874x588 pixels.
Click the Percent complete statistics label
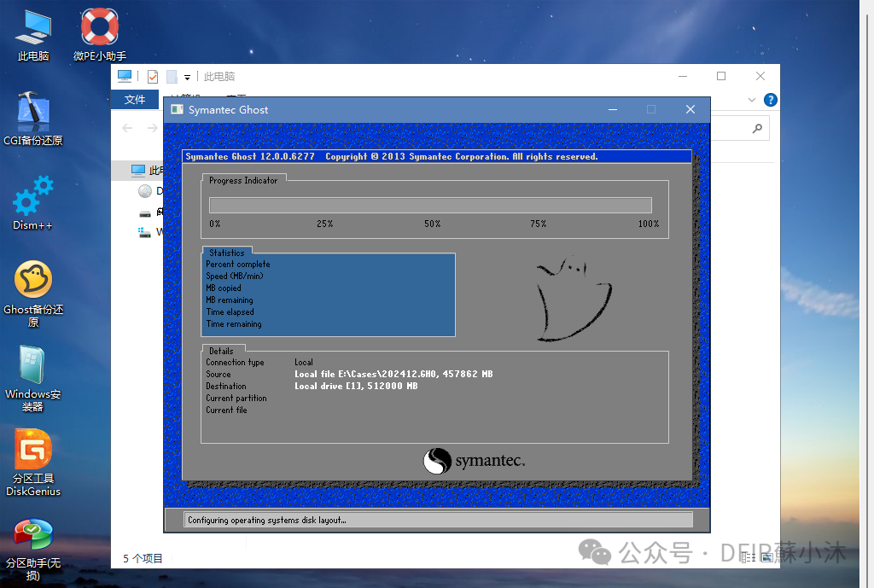point(238,265)
